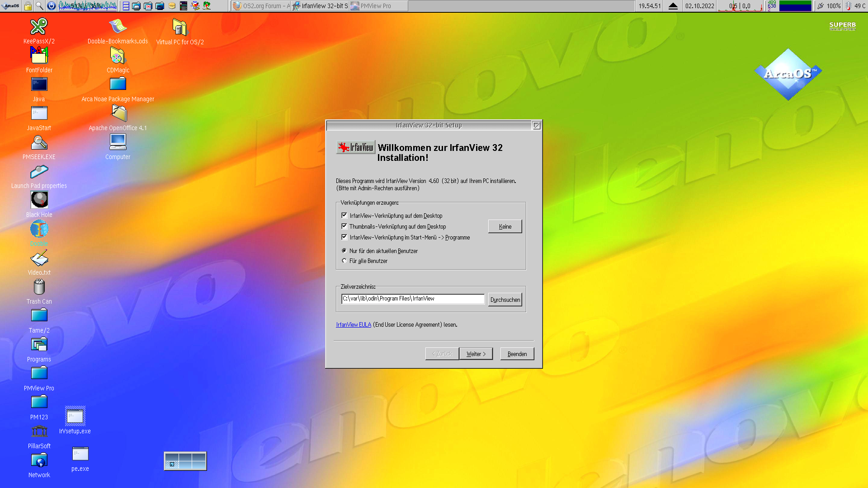Click the magnifier search icon in top bar
Viewport: 868px width, 488px height.
tap(39, 6)
